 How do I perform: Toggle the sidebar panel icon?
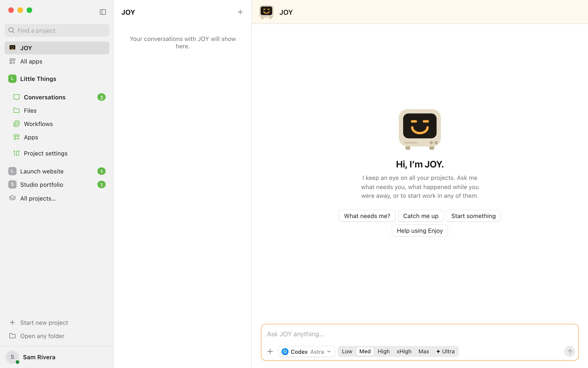[103, 12]
